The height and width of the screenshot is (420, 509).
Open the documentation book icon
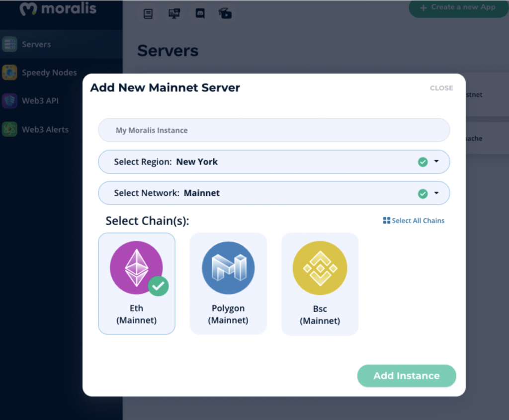point(148,13)
